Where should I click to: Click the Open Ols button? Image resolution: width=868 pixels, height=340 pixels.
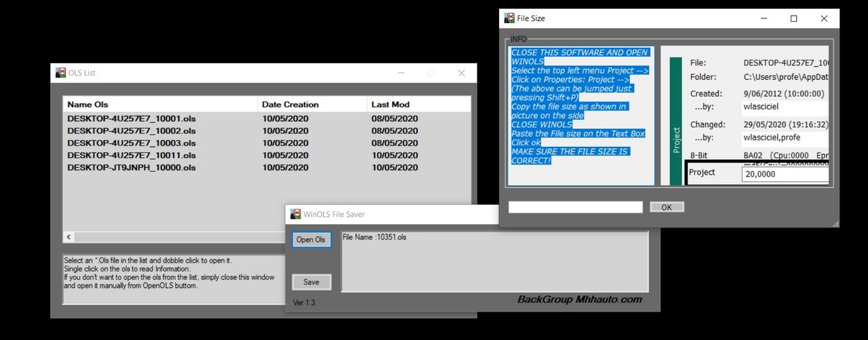[311, 240]
